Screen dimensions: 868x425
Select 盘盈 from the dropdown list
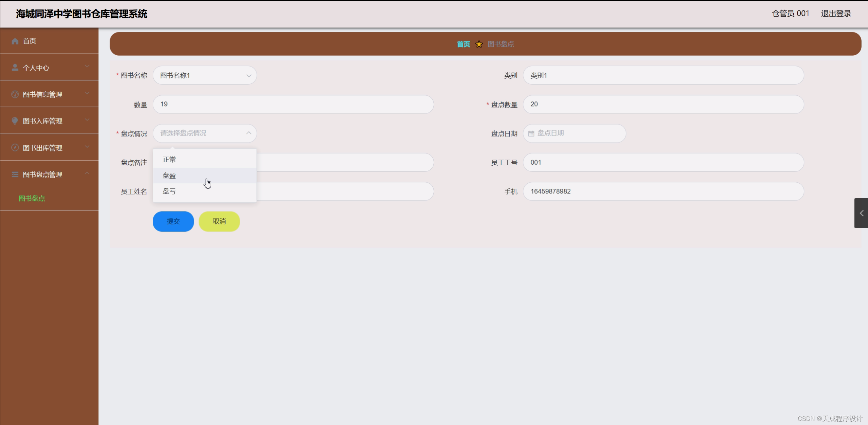169,175
